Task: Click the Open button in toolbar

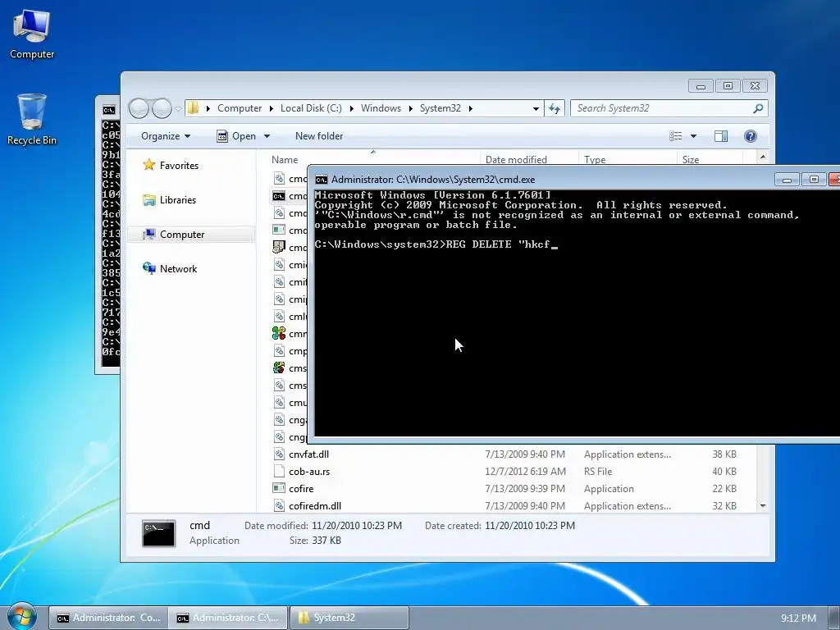Action: [236, 136]
